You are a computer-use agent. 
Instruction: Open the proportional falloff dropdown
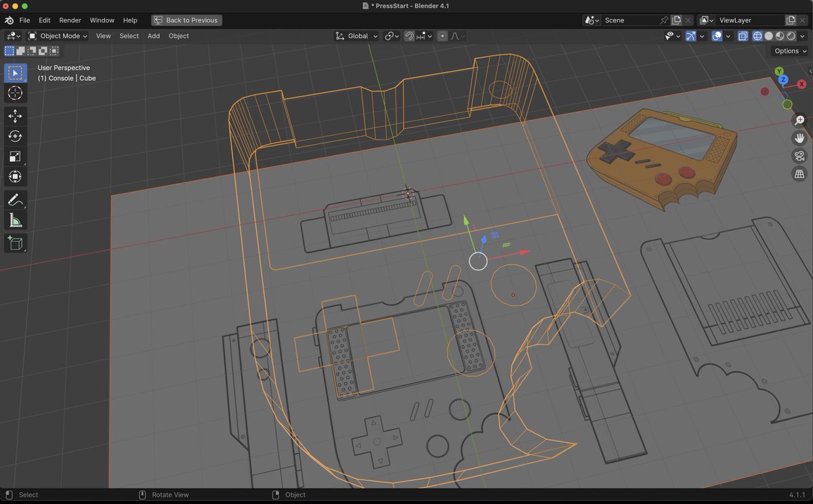pos(458,36)
